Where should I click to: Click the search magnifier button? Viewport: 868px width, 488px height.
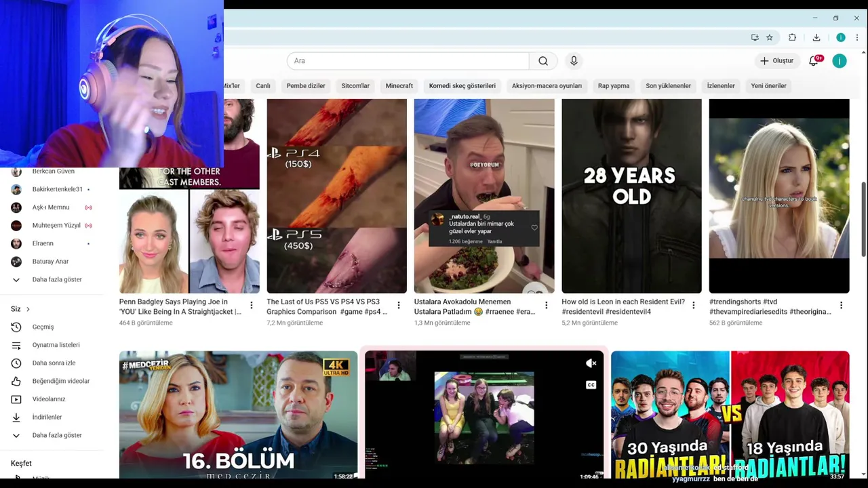(x=543, y=61)
